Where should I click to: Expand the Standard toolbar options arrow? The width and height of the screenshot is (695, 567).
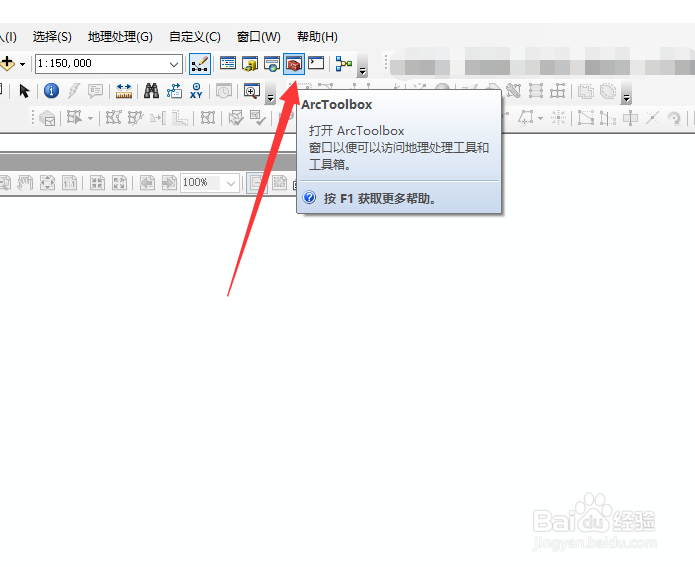[362, 65]
